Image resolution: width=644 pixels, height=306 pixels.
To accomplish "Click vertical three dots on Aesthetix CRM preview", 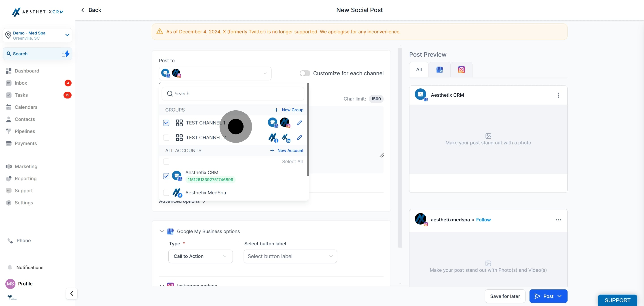I will tap(558, 95).
